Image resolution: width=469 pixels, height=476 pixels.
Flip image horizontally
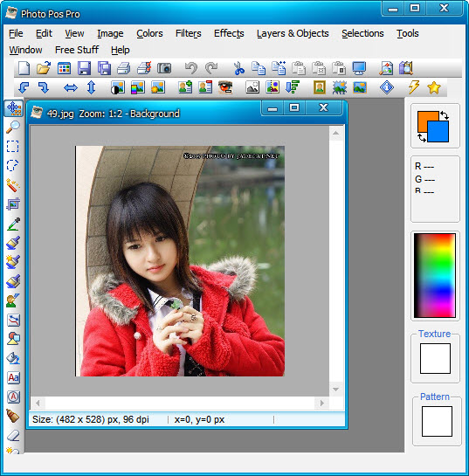point(71,87)
